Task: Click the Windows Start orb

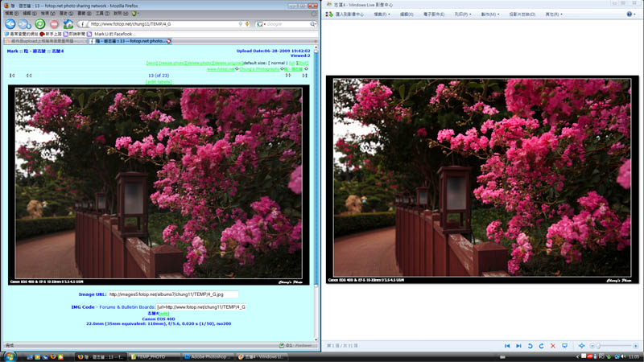Action: (x=9, y=356)
